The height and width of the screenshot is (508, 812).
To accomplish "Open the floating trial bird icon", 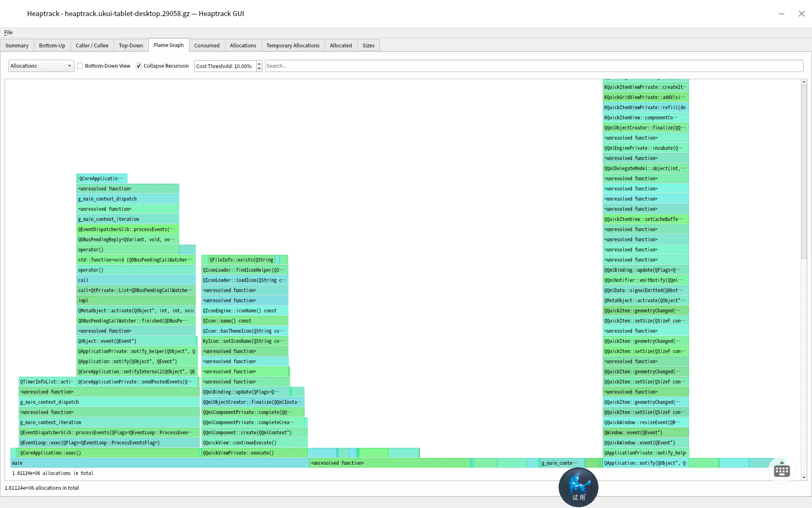I will coord(578,487).
